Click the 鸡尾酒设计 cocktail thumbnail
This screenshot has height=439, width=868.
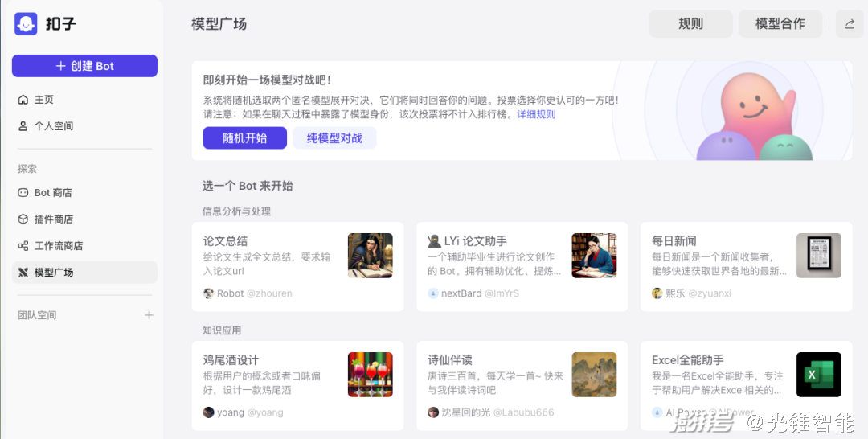(x=371, y=375)
